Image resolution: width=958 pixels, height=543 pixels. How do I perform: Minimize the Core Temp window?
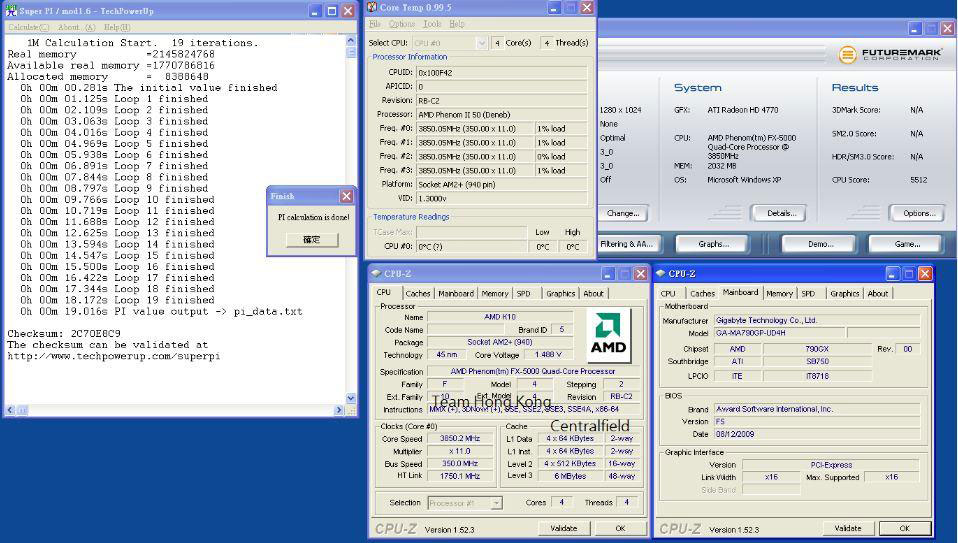(x=555, y=8)
